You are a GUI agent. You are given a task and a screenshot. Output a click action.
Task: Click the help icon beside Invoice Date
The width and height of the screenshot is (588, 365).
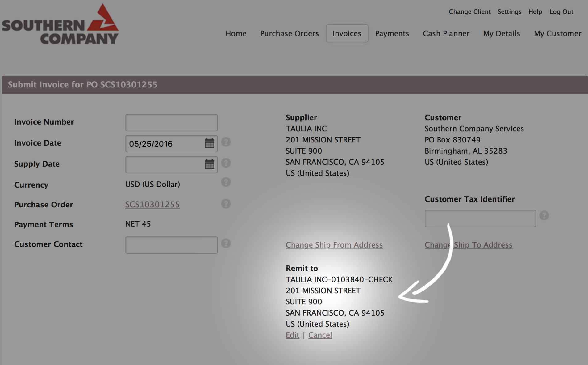[226, 142]
